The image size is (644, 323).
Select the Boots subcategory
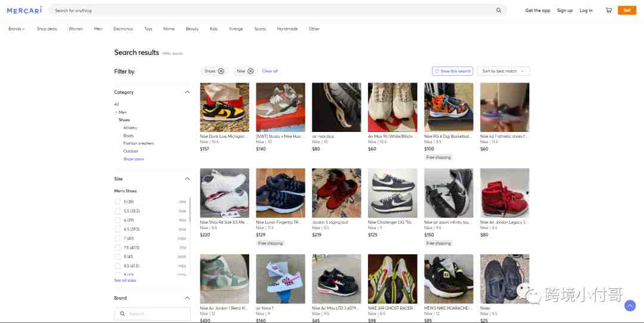[128, 136]
